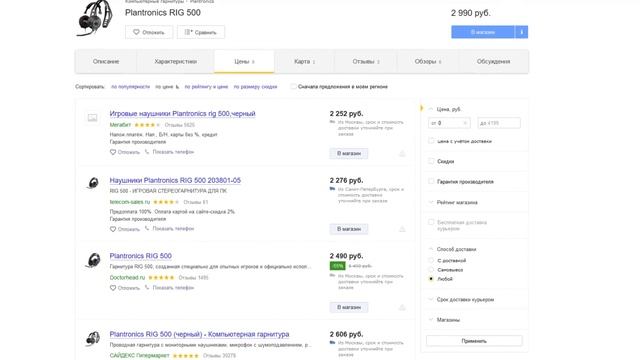Screen dimensions: 640x360
Task: Click the green discount badge in Doctorhead.ru offer
Action: pos(338,266)
